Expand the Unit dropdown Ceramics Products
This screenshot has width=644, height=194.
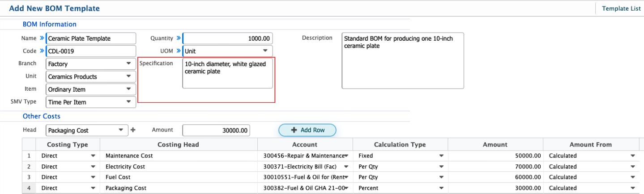(91, 76)
